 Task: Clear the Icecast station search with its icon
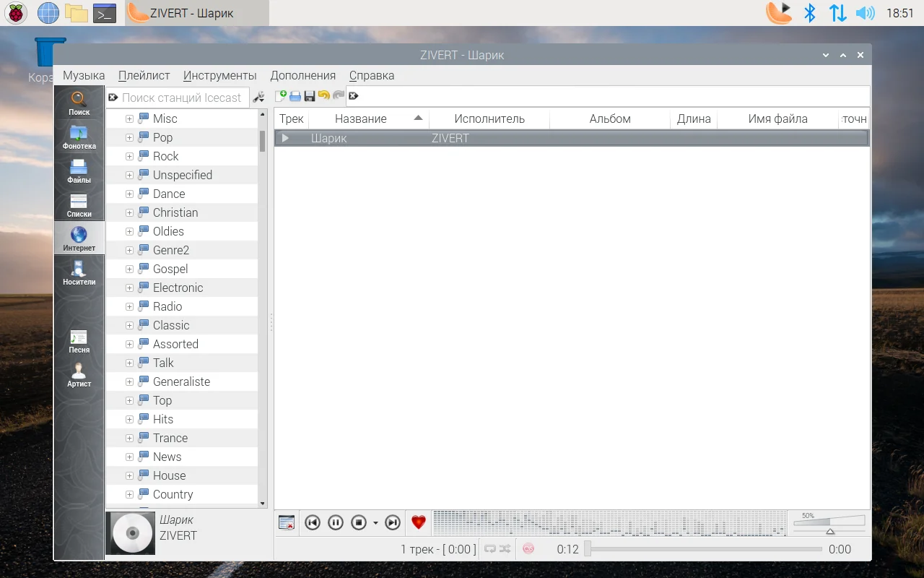(113, 98)
